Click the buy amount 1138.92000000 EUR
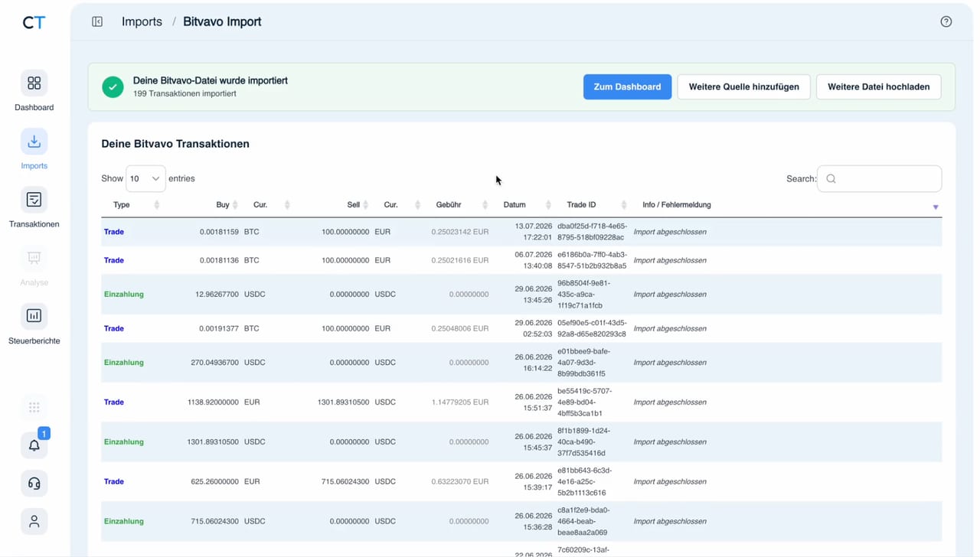The width and height of the screenshot is (980, 557). click(x=213, y=402)
